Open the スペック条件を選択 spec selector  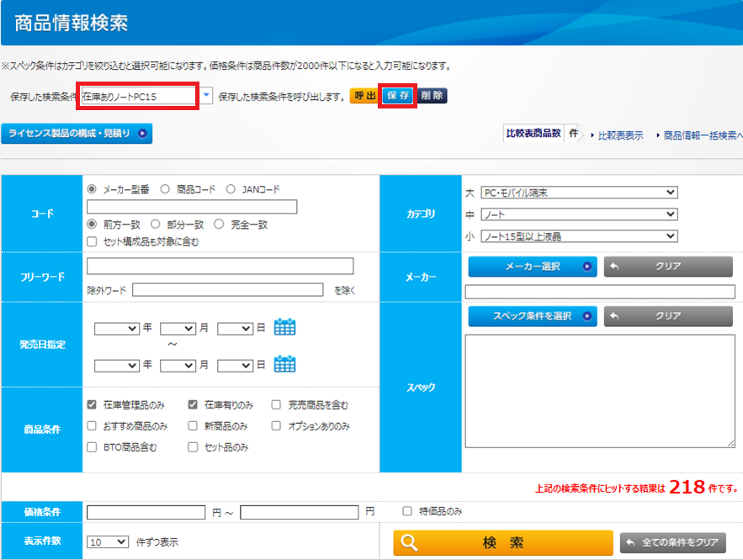(532, 316)
